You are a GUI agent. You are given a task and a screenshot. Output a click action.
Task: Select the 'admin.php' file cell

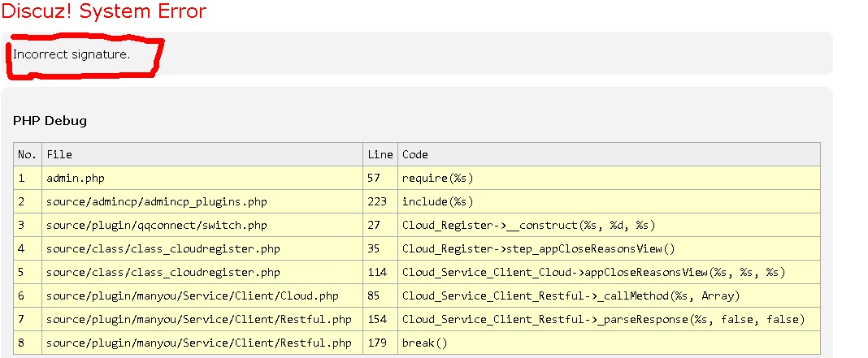coord(202,178)
